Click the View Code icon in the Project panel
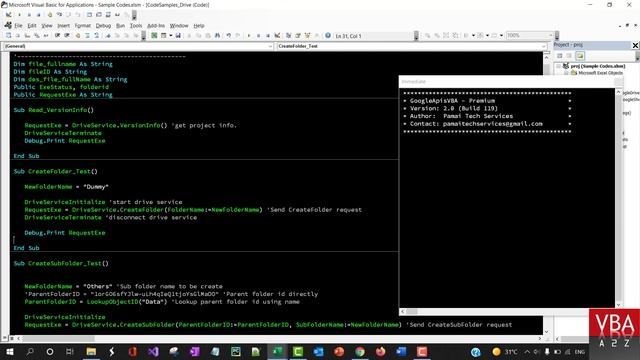The height and width of the screenshot is (360, 640). coord(560,56)
